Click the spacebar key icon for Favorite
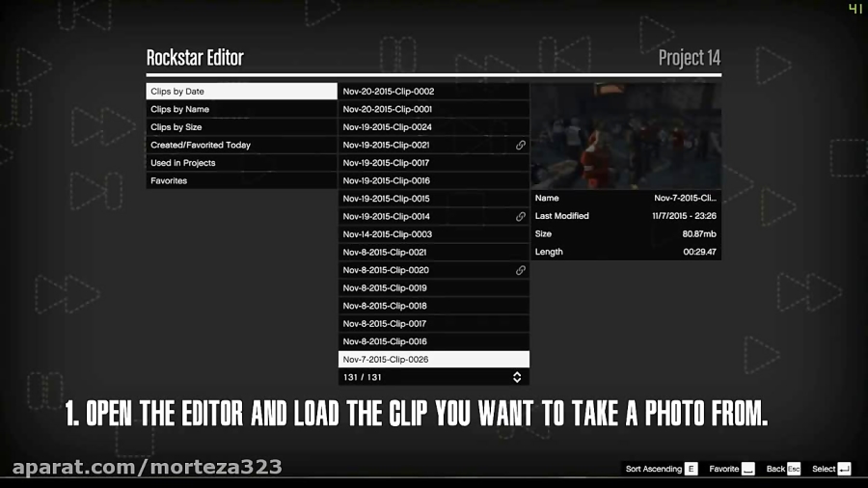The image size is (868, 488). pyautogui.click(x=747, y=469)
